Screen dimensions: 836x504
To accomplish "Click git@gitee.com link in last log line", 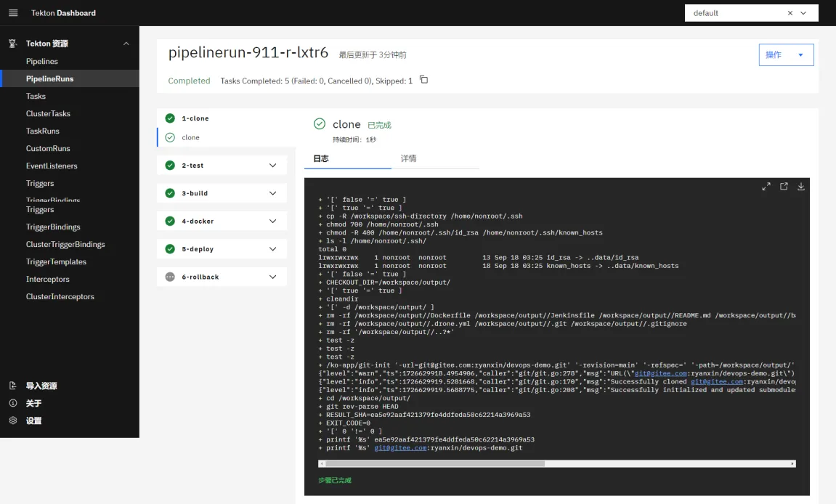I will click(x=400, y=448).
